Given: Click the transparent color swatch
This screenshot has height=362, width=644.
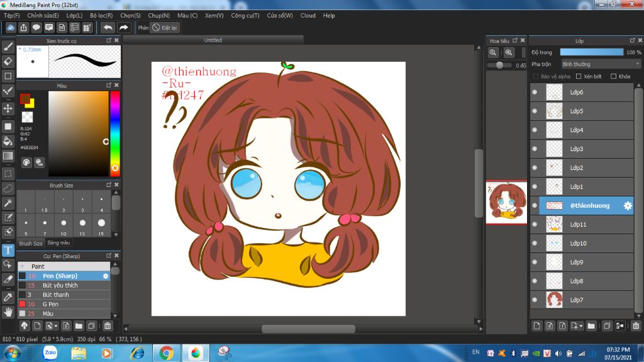Looking at the screenshot, I should (27, 117).
